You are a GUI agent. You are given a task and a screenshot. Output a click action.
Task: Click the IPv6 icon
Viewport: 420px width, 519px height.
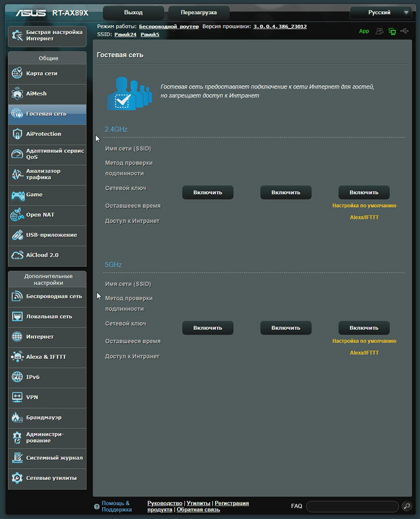tap(17, 377)
